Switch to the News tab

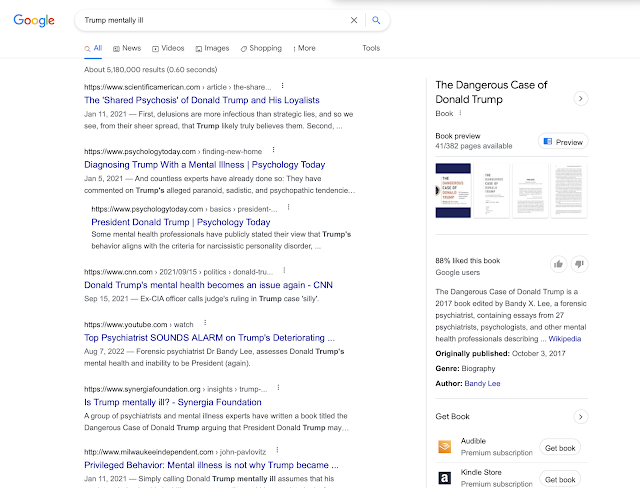[127, 48]
